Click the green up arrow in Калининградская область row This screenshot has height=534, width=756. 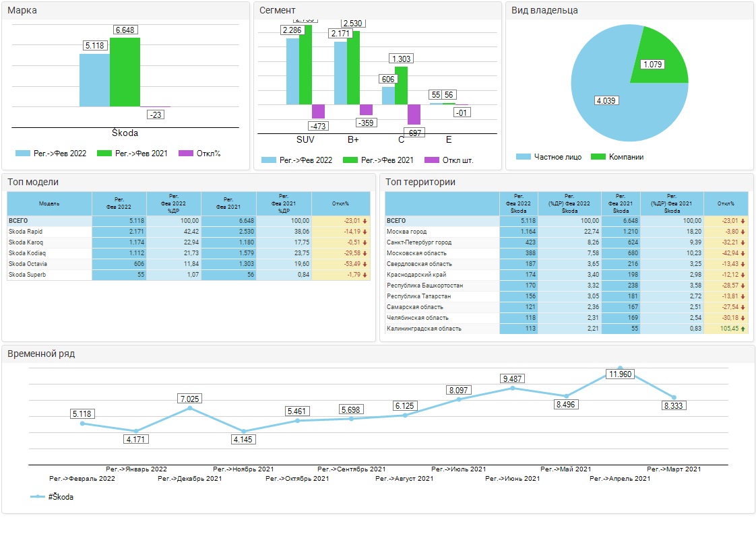(x=743, y=329)
